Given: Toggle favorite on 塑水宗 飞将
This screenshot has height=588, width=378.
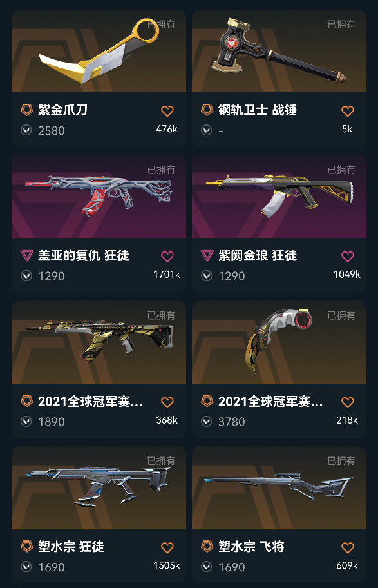Looking at the screenshot, I should point(347,547).
